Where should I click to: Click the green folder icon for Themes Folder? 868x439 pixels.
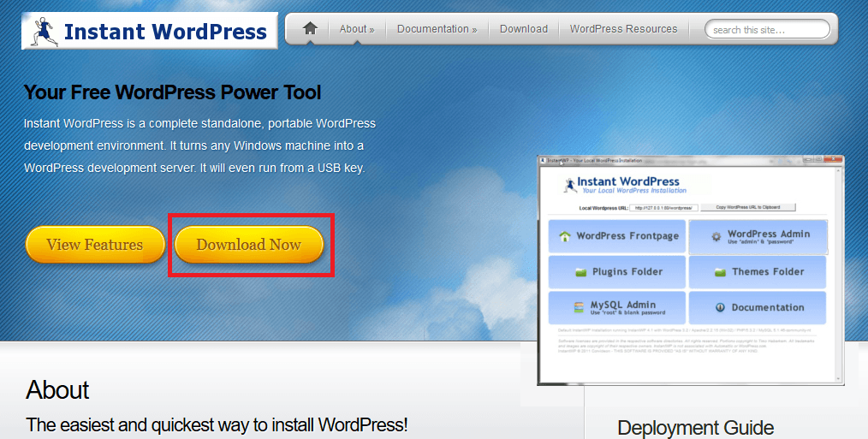coord(720,272)
